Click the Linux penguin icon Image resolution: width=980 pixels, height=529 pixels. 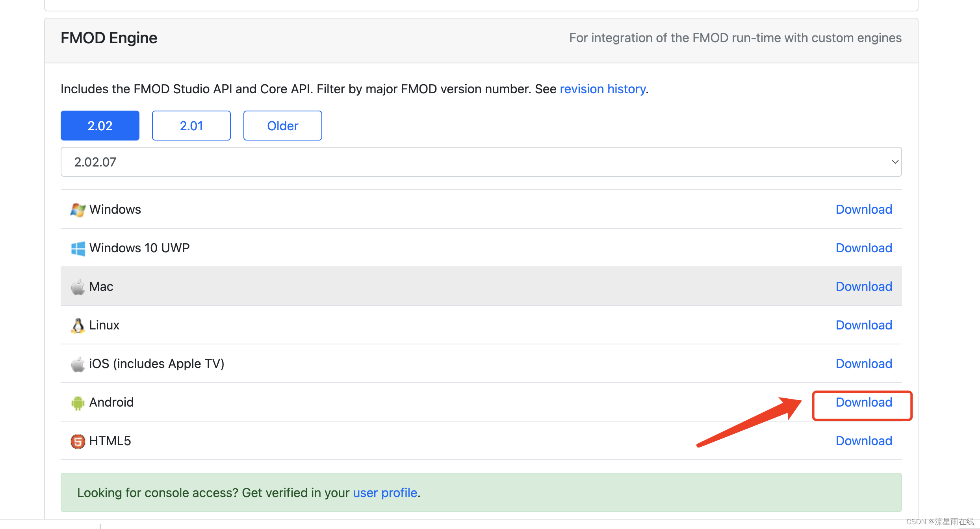point(78,326)
